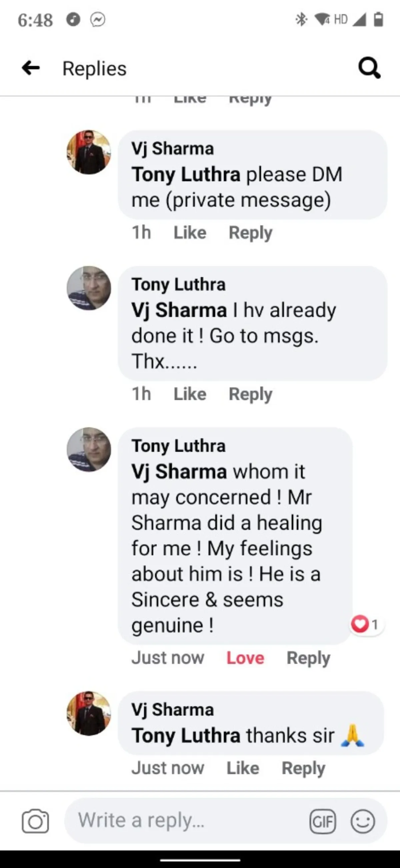Reply to Vj Sharma's 'please DM me' comment
Viewport: 400px width, 868px height.
point(250,233)
